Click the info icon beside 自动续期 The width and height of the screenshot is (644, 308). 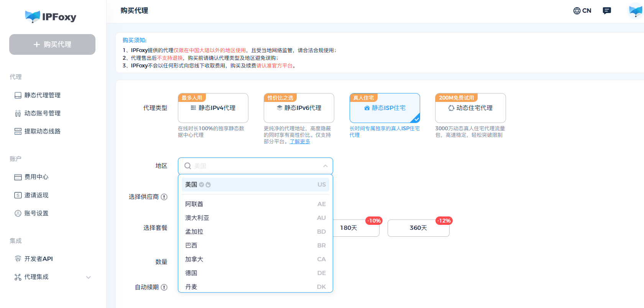tap(164, 287)
